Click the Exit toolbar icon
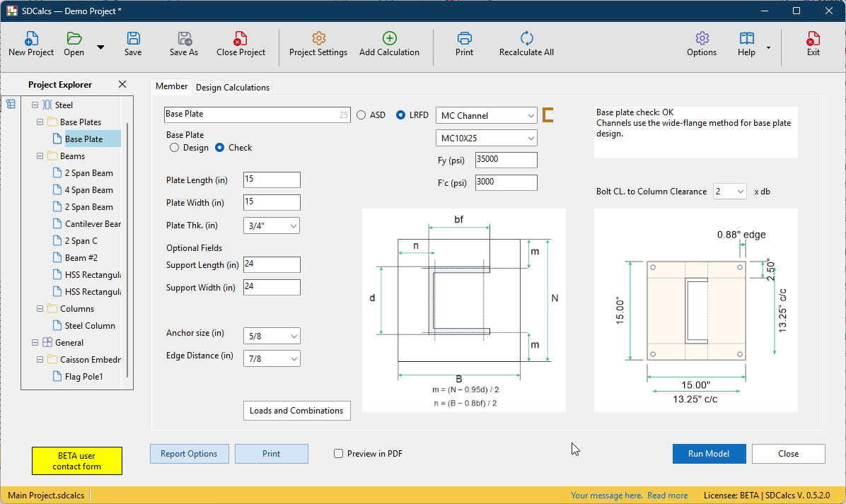 pyautogui.click(x=813, y=39)
